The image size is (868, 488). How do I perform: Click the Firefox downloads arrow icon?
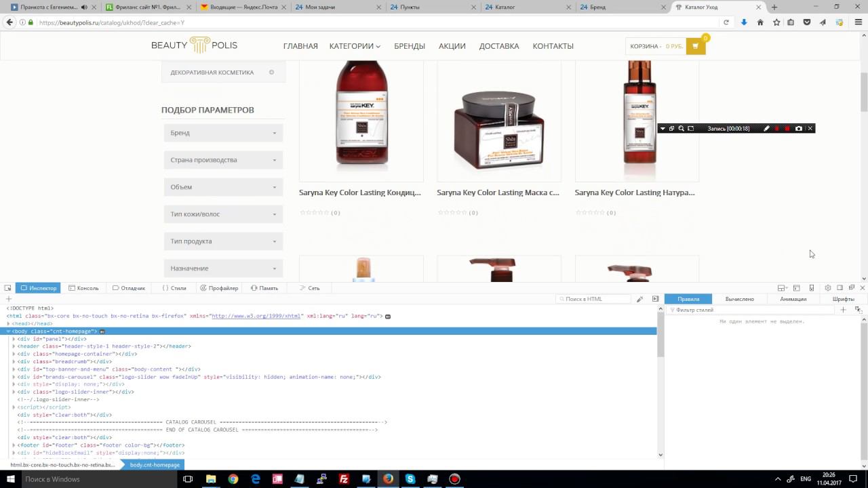click(x=744, y=22)
